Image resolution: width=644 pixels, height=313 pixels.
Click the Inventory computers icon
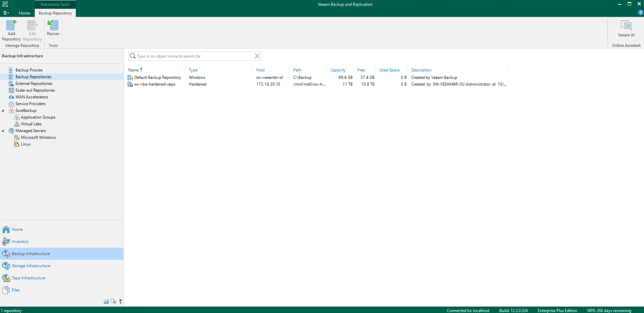pyautogui.click(x=6, y=242)
